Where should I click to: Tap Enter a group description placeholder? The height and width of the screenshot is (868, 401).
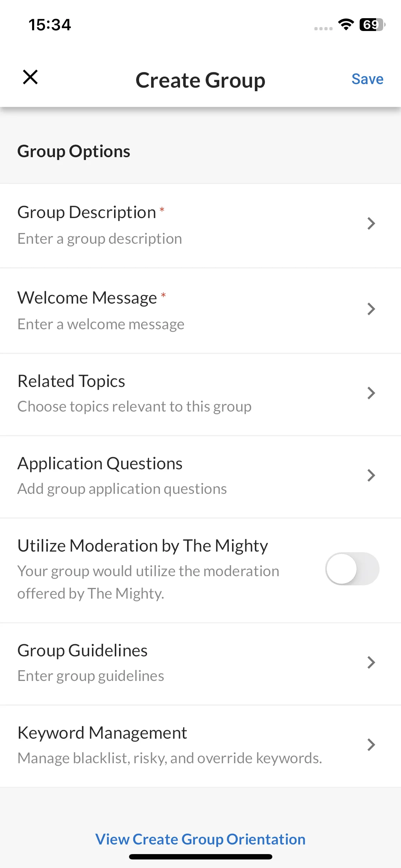point(100,239)
